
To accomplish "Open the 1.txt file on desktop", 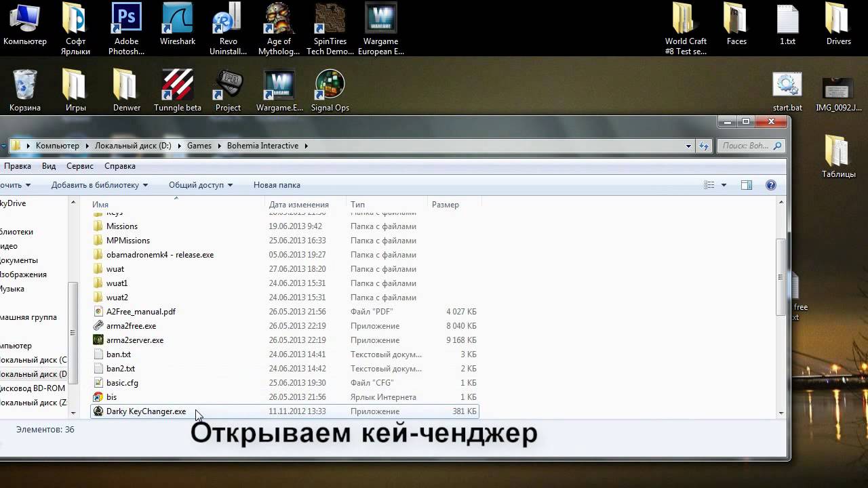I will 787,24.
